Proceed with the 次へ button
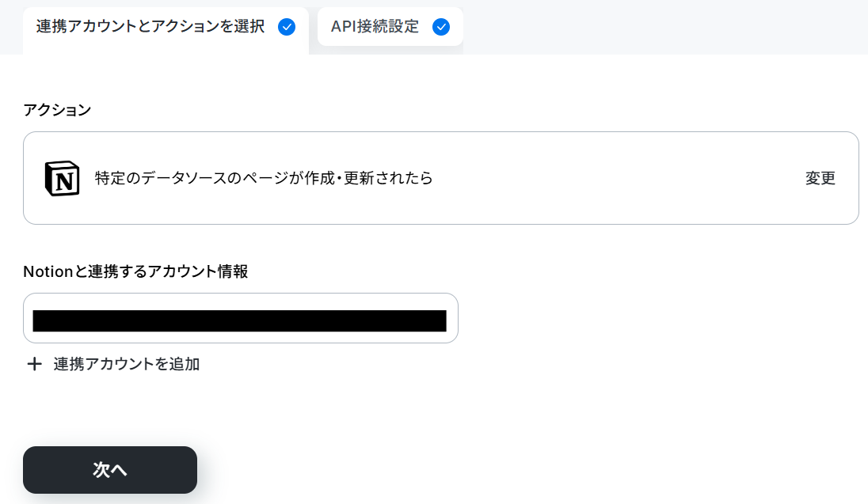 point(109,470)
